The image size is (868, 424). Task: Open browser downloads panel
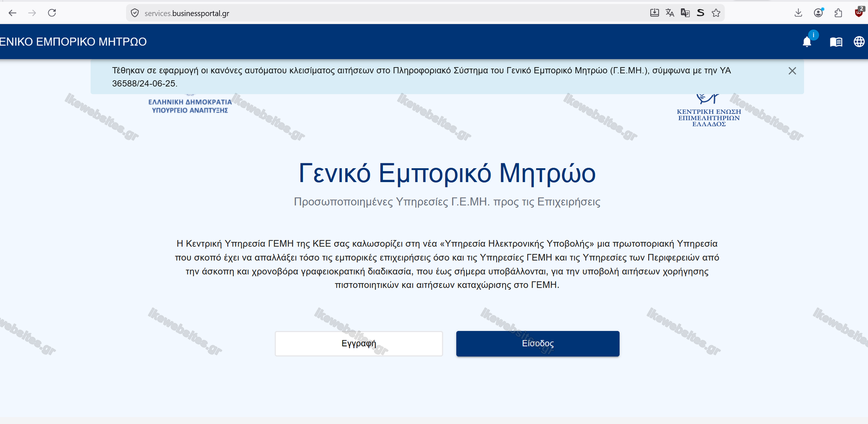tap(799, 13)
